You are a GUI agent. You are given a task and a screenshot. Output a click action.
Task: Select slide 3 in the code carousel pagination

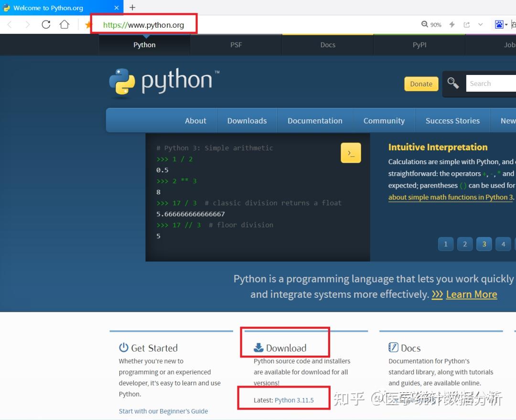pos(484,244)
